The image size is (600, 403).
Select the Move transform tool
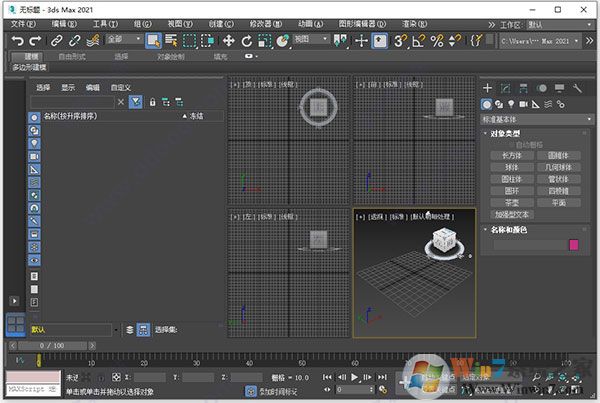[x=229, y=40]
